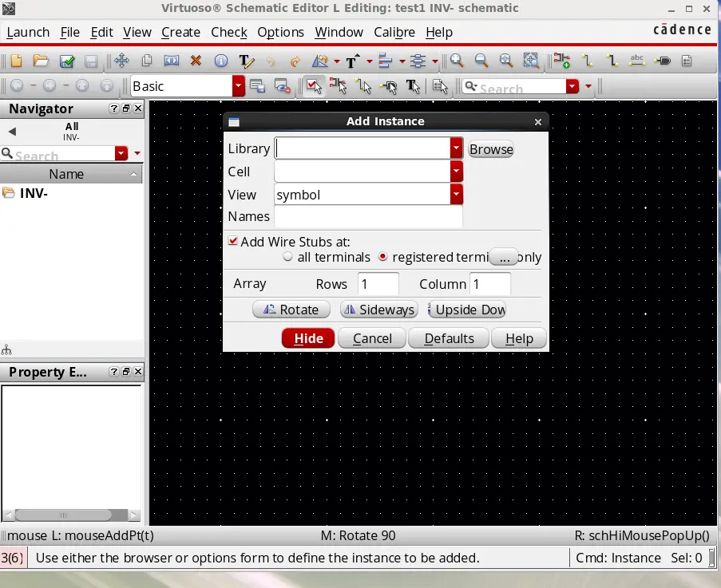Click the Zoom In magnifier icon
The image size is (721, 588).
click(457, 61)
